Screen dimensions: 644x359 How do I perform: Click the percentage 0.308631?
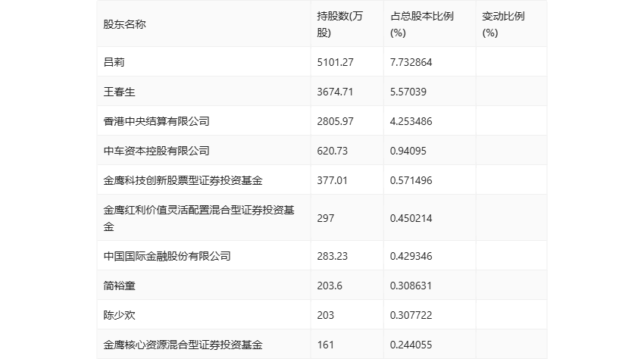(411, 286)
